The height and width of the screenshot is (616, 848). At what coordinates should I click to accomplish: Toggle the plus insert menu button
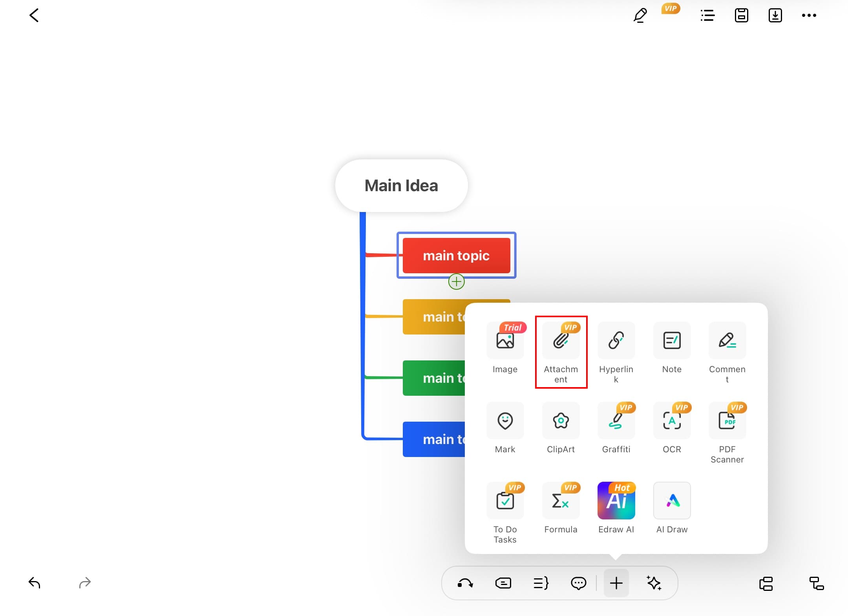tap(616, 583)
